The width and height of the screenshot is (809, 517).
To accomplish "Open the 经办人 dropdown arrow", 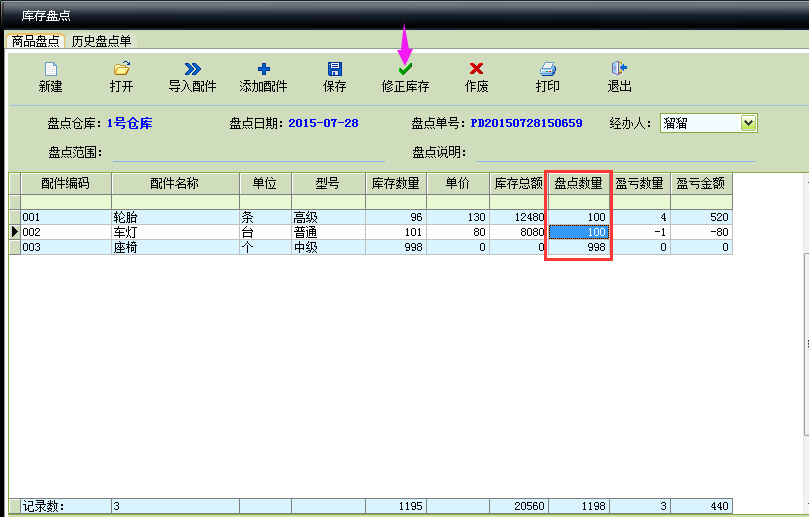I will [x=748, y=123].
